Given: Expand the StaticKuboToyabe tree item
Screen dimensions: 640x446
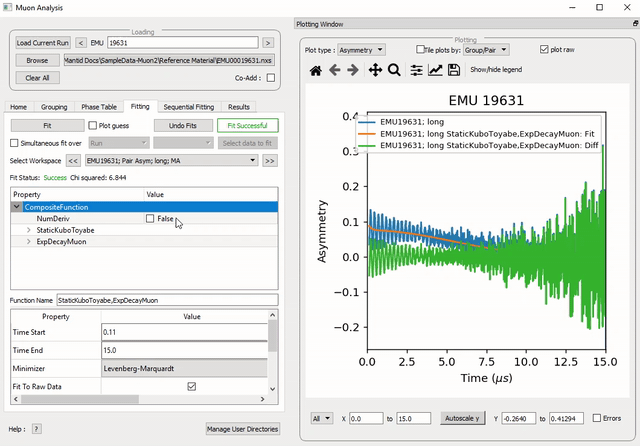Looking at the screenshot, I should [28, 230].
